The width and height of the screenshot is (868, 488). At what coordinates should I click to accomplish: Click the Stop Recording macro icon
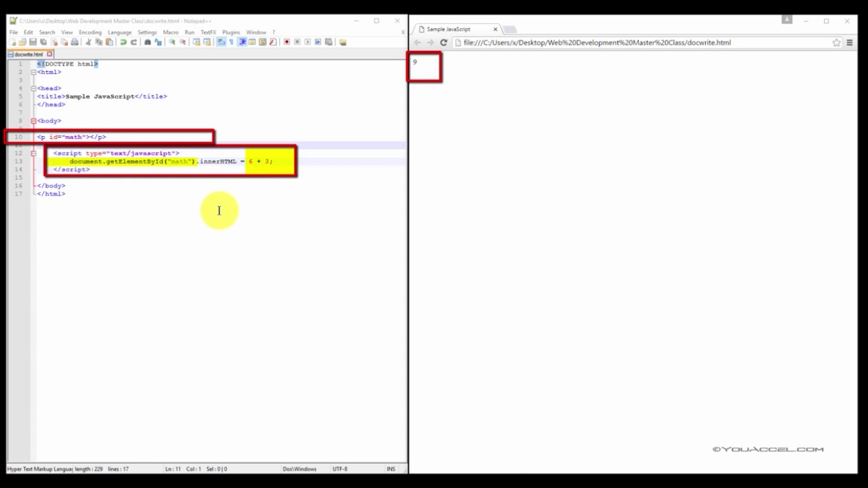[297, 42]
